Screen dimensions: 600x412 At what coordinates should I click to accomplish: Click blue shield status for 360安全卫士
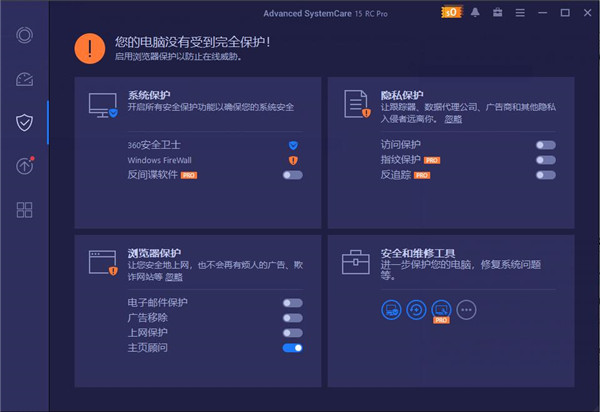click(x=293, y=145)
